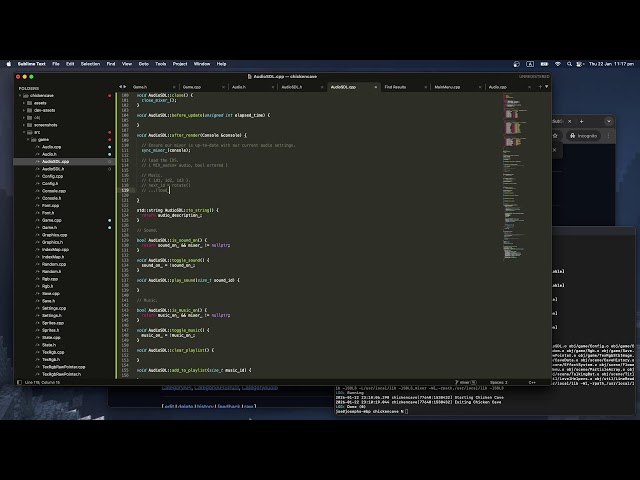Close the Game.h tab
This screenshot has height=480, width=640.
coord(174,87)
